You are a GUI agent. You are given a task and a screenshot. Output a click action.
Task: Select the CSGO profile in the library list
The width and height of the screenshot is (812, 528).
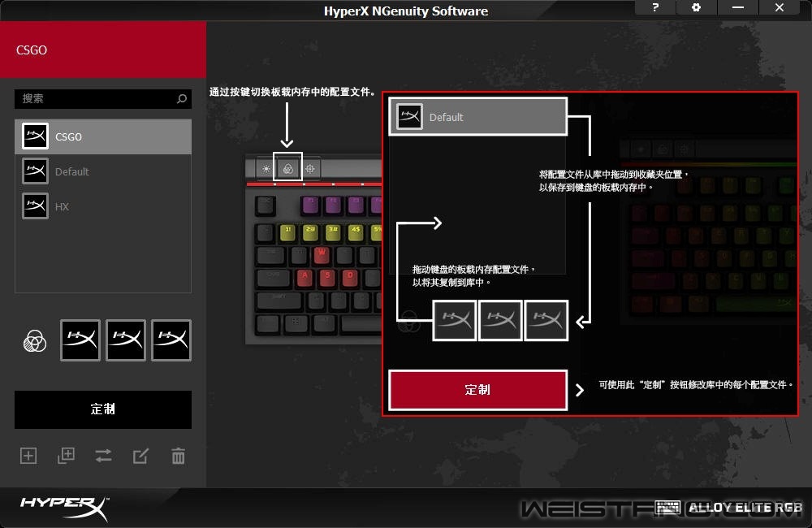tap(103, 136)
